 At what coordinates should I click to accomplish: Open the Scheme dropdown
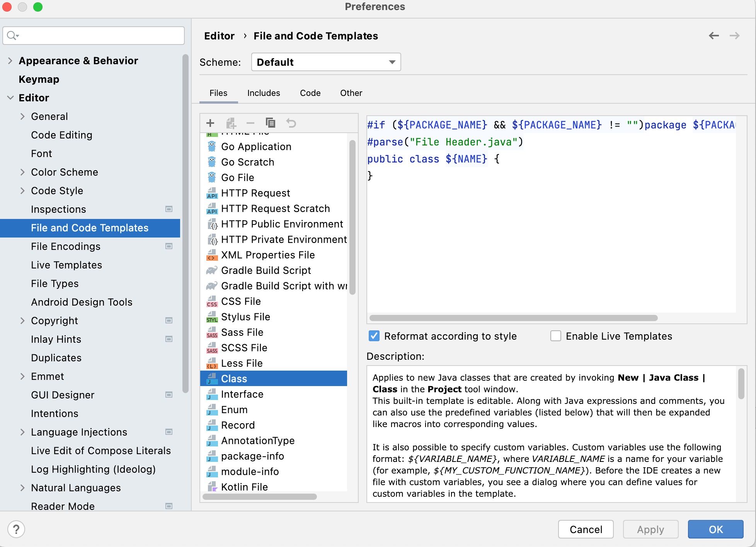click(x=326, y=62)
